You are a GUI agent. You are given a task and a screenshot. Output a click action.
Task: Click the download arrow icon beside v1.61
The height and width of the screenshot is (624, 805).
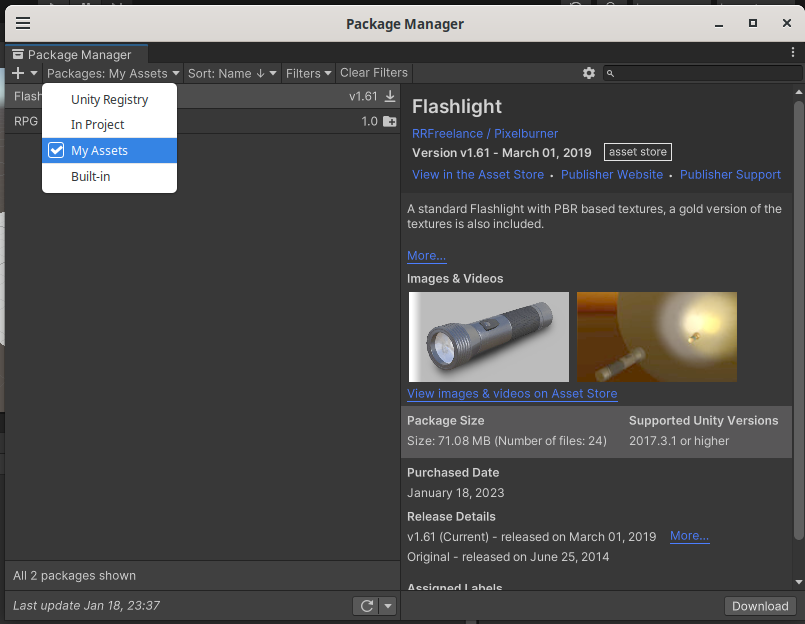click(x=390, y=96)
